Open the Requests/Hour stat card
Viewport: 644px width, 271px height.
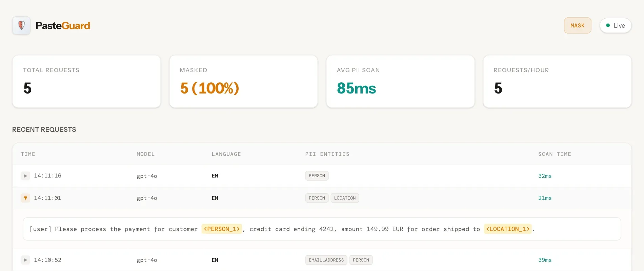click(557, 82)
